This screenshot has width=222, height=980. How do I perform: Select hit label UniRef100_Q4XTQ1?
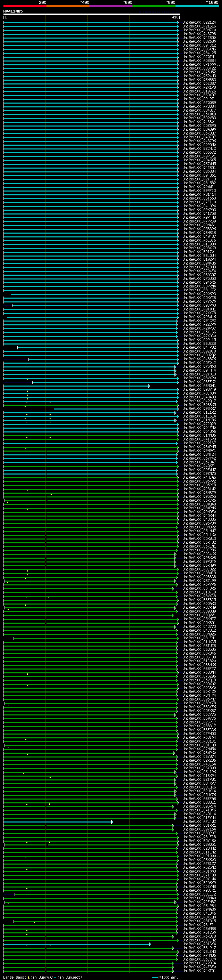(x=199, y=971)
